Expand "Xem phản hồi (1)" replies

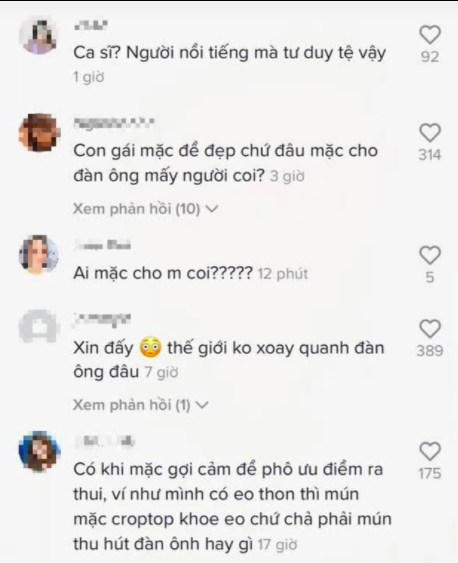pos(141,405)
